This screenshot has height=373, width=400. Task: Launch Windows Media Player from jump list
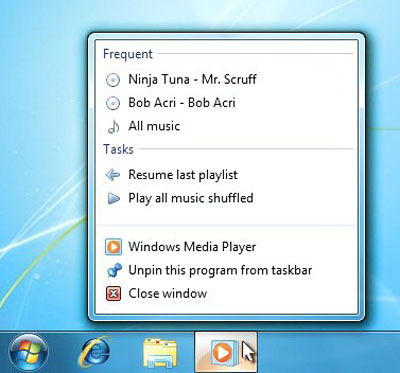coord(226,247)
